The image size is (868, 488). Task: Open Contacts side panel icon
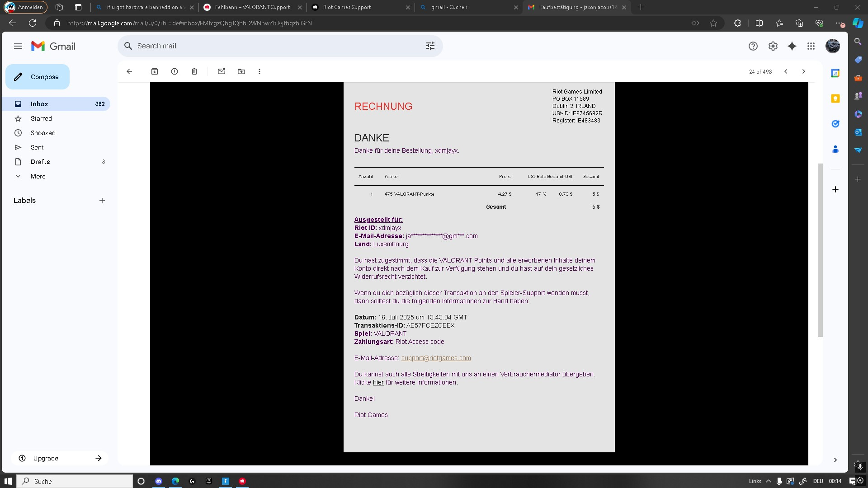[835, 149]
